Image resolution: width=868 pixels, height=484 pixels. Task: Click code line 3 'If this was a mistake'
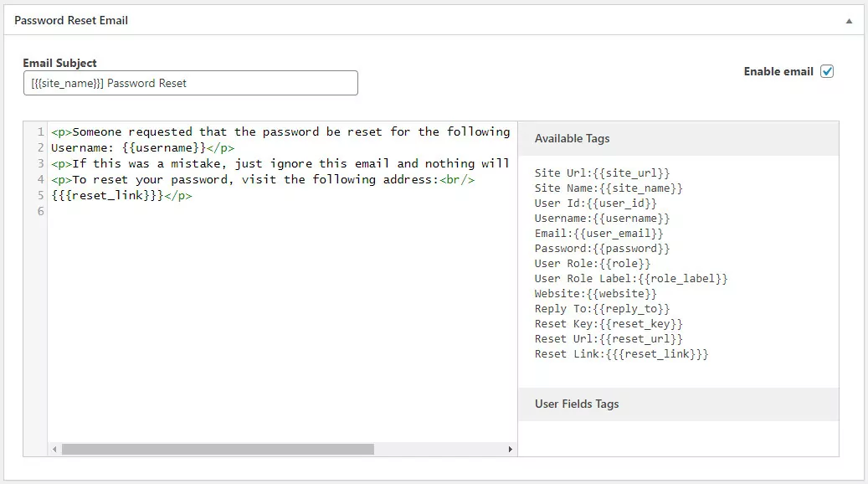pos(280,163)
